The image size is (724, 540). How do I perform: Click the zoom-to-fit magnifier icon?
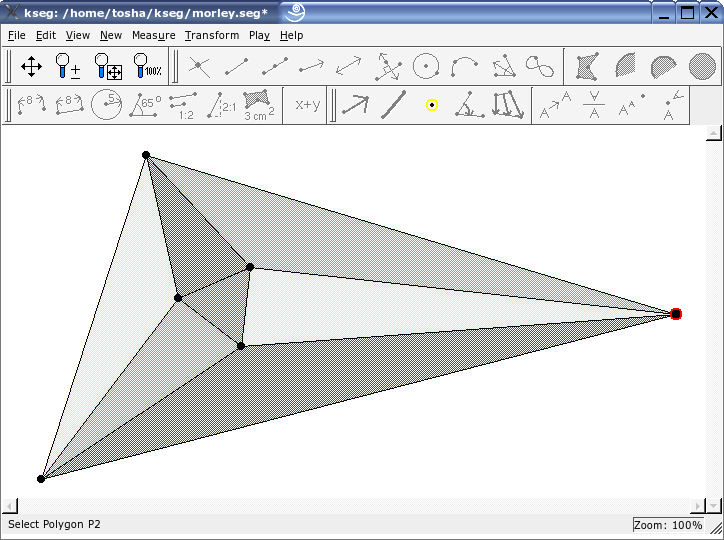[108, 67]
